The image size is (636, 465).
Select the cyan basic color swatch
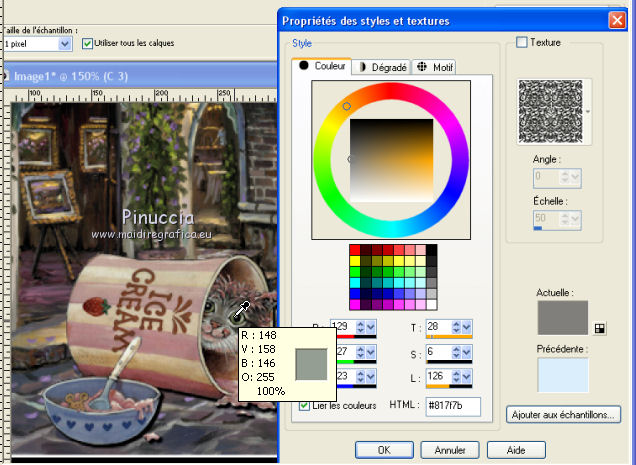355,282
